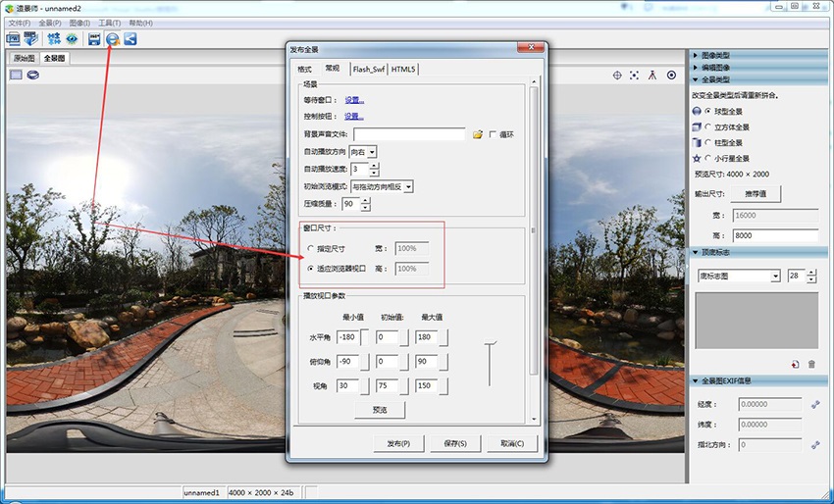Click the share icon in the toolbar
Viewport: 834px width, 504px height.
tap(130, 39)
